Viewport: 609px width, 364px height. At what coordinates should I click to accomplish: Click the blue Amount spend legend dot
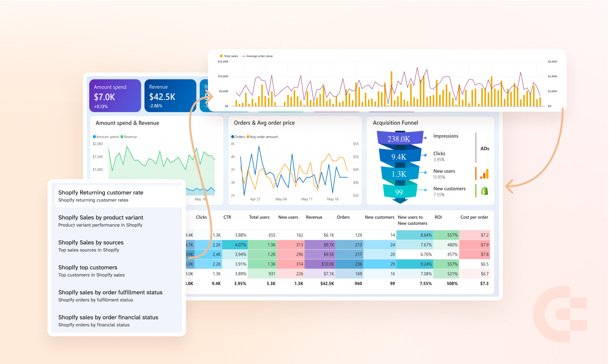[x=94, y=137]
